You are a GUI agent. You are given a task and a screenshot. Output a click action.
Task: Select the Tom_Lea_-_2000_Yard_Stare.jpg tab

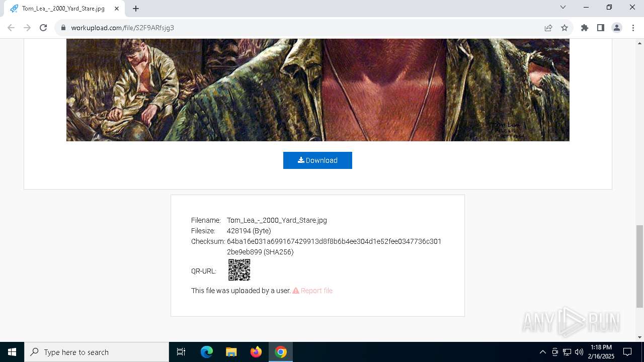tap(64, 9)
